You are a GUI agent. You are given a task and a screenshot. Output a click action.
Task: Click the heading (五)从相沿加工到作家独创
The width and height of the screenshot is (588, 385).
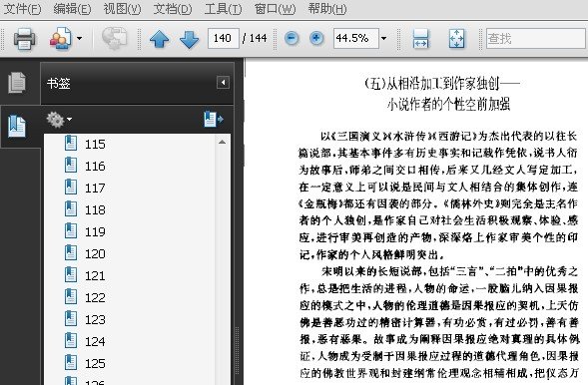point(442,84)
